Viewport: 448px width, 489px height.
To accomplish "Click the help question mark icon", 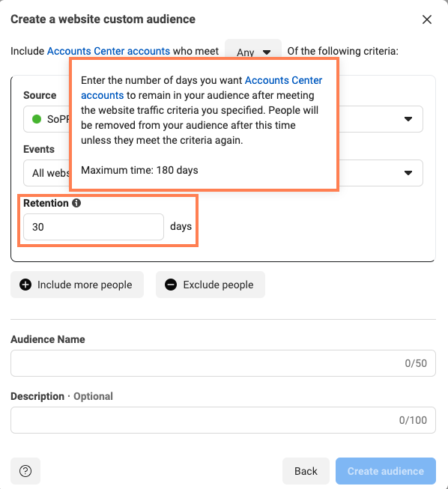I will [25, 471].
